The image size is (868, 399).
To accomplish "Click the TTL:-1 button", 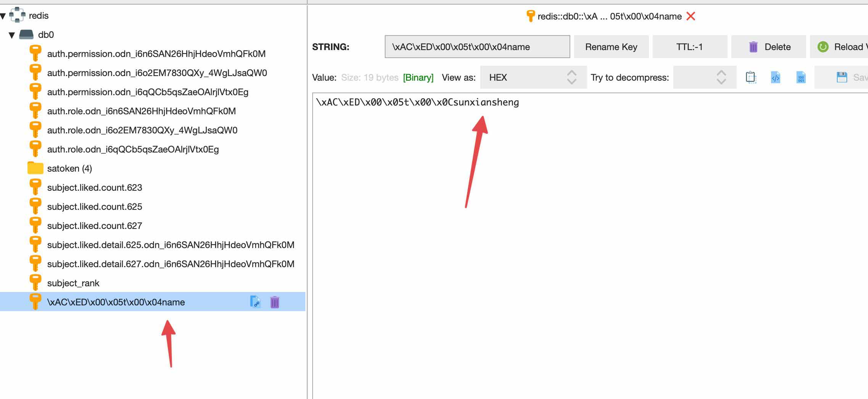I will [689, 47].
